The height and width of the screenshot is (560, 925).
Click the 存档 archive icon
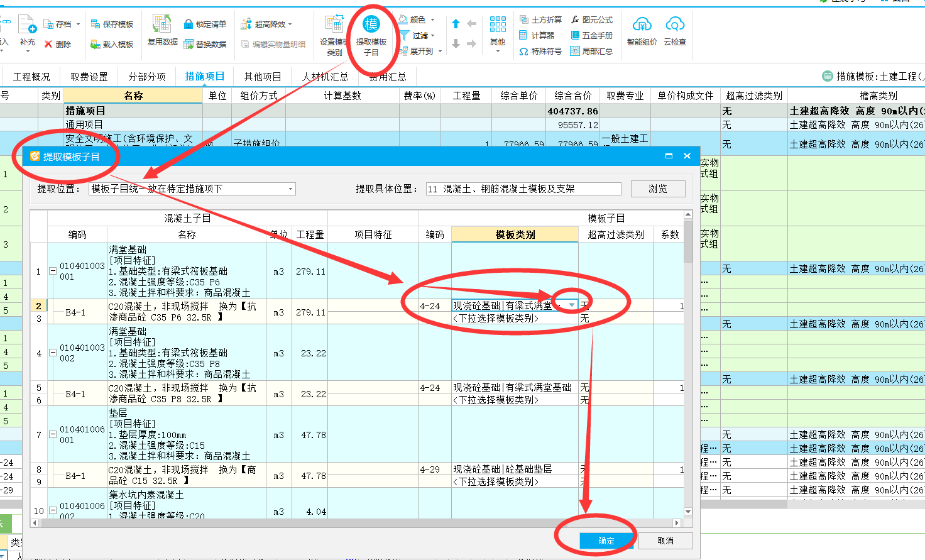(x=48, y=25)
